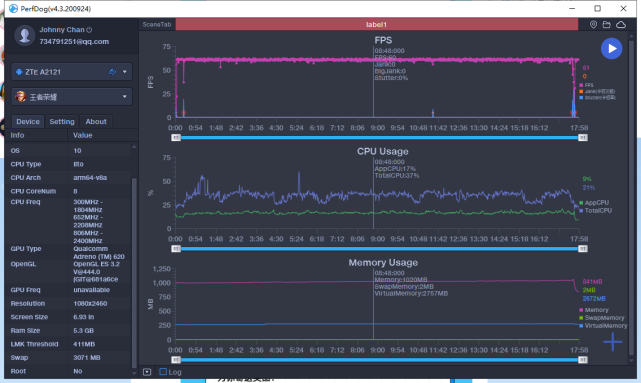Open the app selection dropdown
The height and width of the screenshot is (383, 641).
(x=72, y=97)
